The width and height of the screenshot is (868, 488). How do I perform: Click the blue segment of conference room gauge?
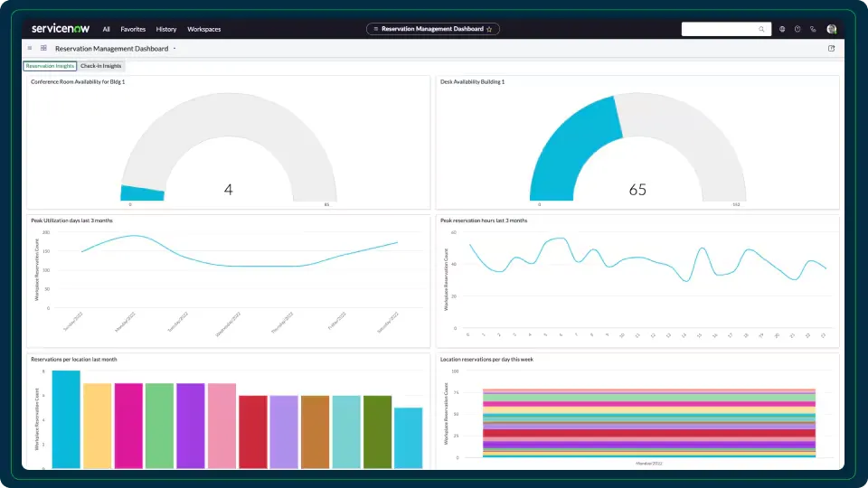tap(142, 193)
